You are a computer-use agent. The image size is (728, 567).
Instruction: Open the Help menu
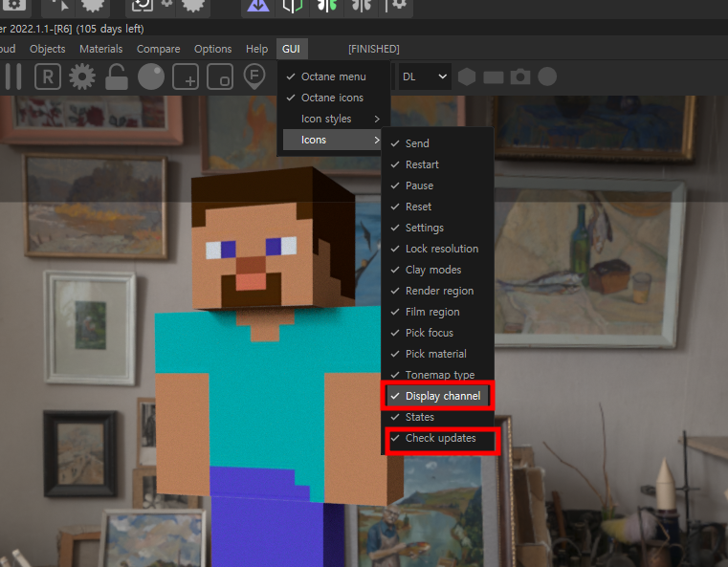click(x=256, y=49)
